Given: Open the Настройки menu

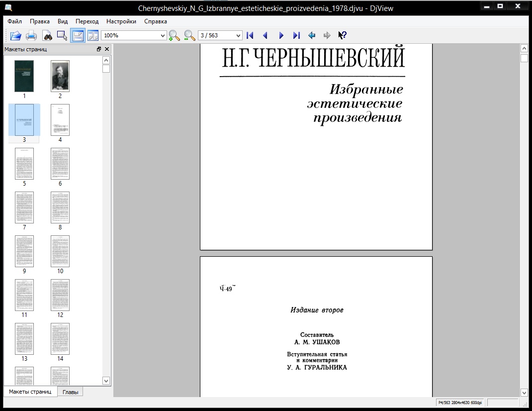Looking at the screenshot, I should [121, 21].
